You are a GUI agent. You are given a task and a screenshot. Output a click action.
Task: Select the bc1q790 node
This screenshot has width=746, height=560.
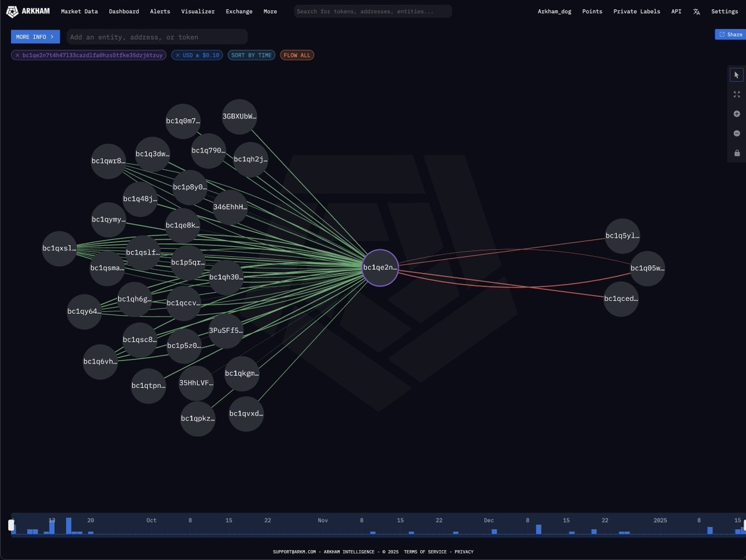(208, 151)
